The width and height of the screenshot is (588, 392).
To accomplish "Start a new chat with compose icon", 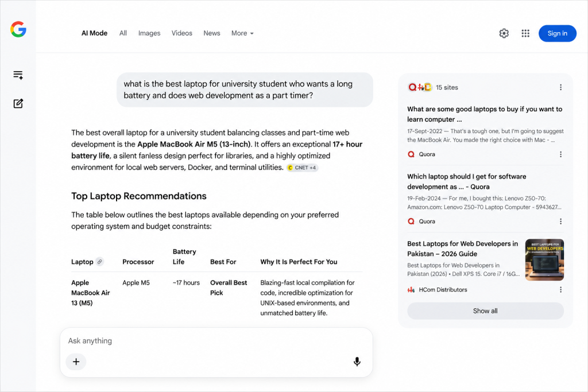I will coord(18,103).
